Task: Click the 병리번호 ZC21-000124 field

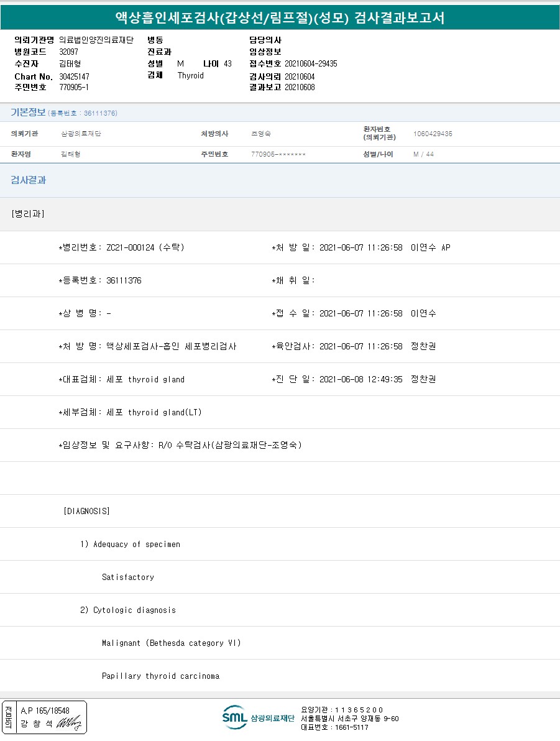Action: (121, 247)
